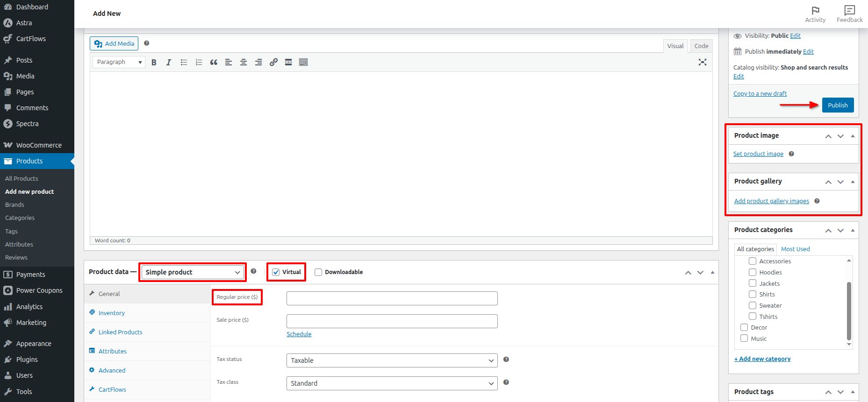Image resolution: width=868 pixels, height=402 pixels.
Task: Switch to the Code editor tab
Action: click(x=701, y=46)
